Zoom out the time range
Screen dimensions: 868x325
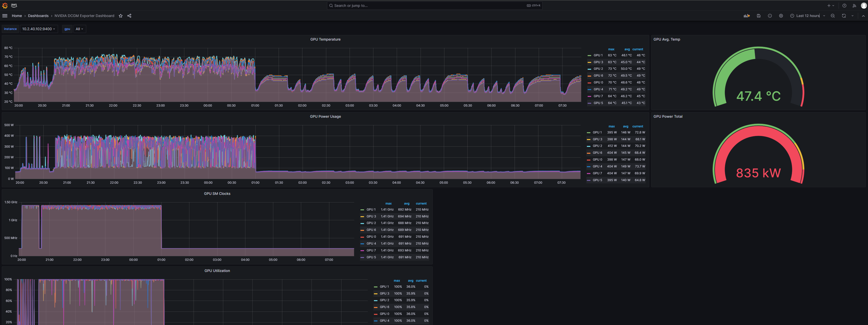(x=833, y=16)
